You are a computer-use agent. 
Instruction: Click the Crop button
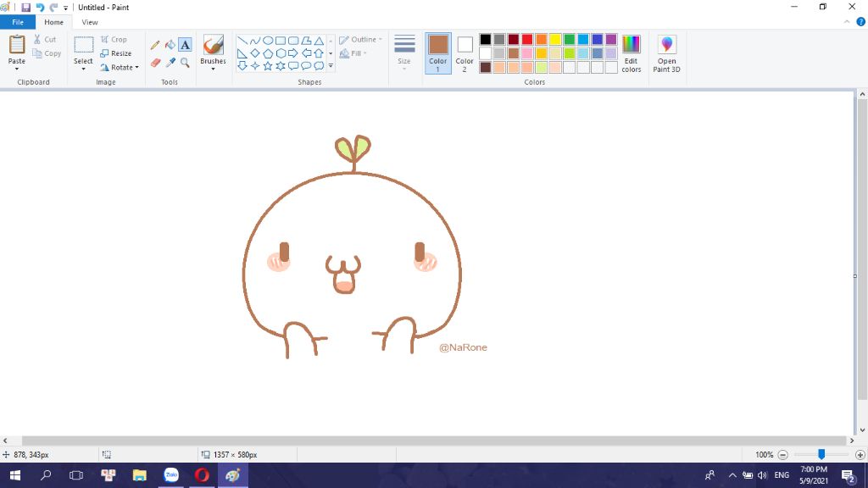coord(114,39)
